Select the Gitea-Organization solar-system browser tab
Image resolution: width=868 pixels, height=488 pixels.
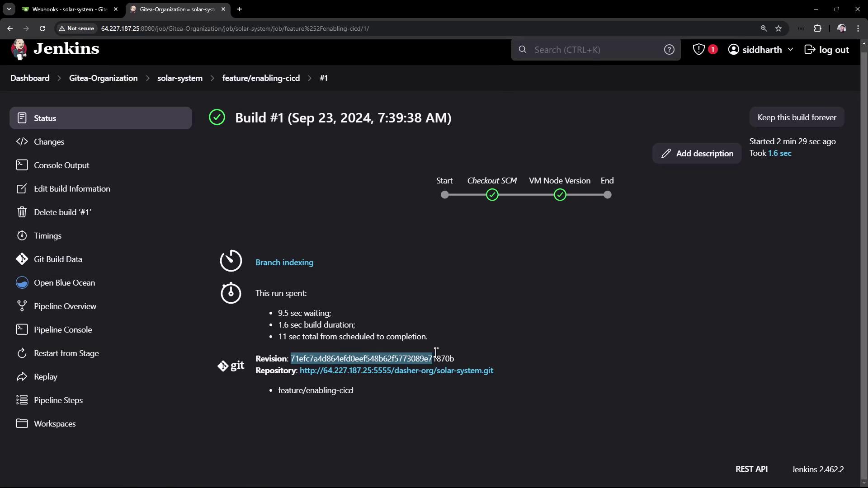[x=177, y=9]
